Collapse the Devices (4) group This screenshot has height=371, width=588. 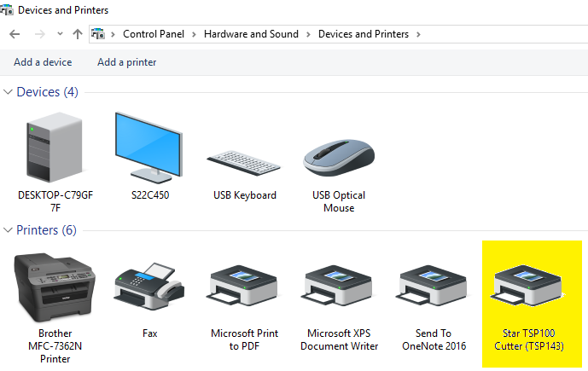point(8,92)
